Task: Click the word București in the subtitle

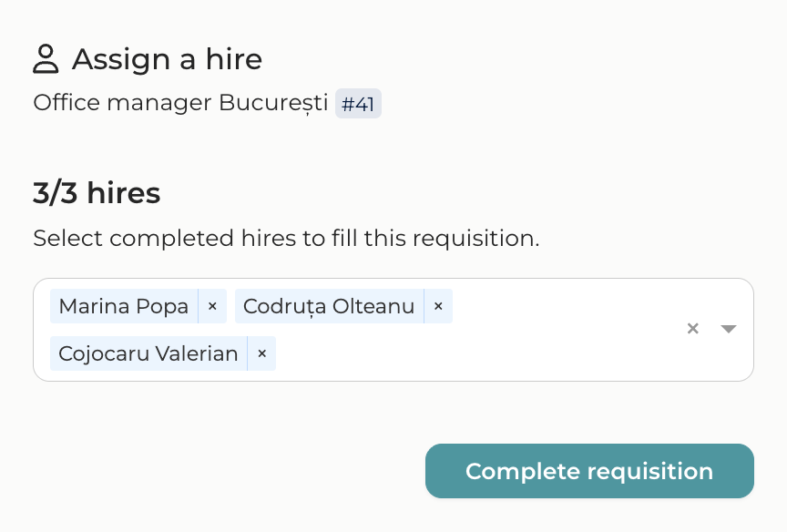Action: tap(273, 103)
